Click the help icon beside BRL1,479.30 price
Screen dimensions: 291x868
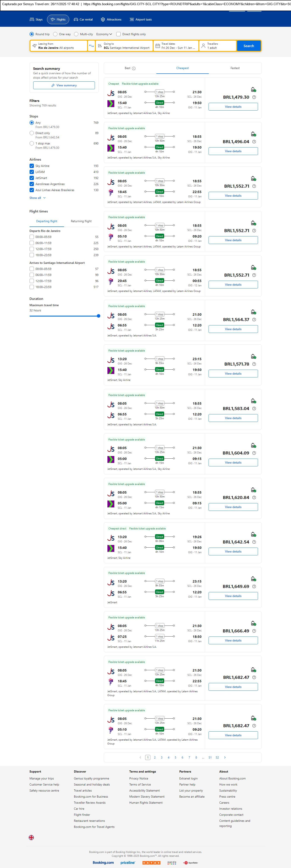pyautogui.click(x=254, y=97)
